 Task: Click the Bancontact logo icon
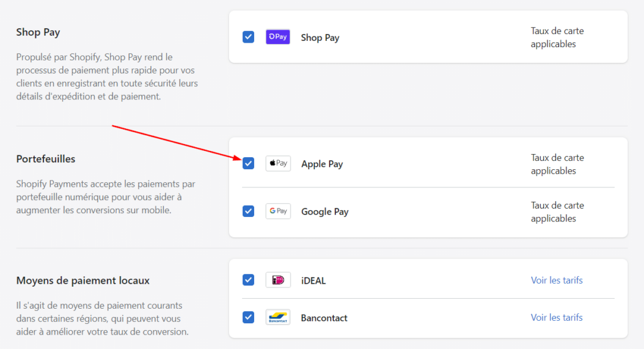click(x=278, y=318)
